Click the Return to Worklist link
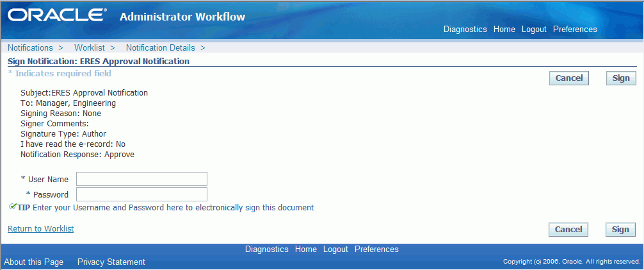The height and width of the screenshot is (270, 644). [41, 228]
